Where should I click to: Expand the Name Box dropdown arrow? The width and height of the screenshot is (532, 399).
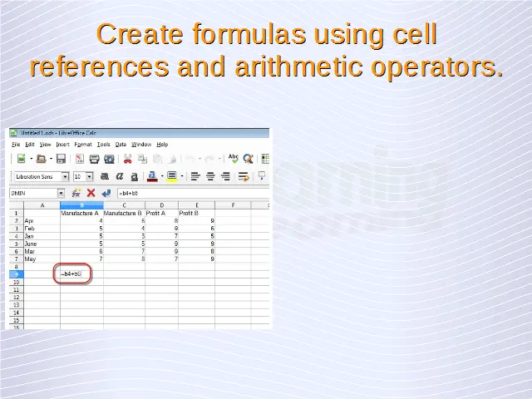(61, 193)
